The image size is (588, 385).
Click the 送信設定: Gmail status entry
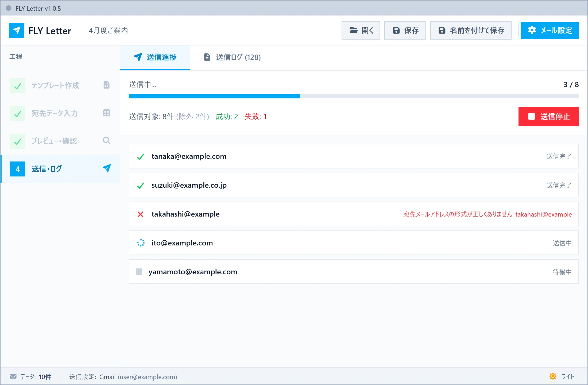point(123,377)
